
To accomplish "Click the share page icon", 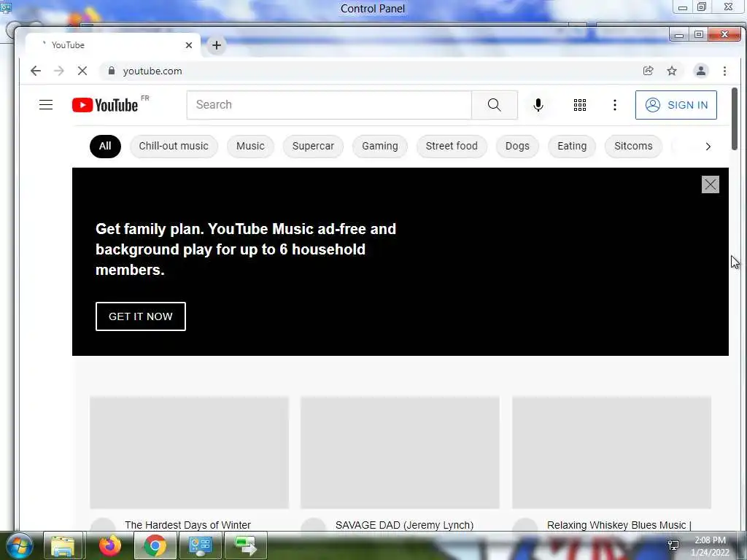I will (648, 71).
